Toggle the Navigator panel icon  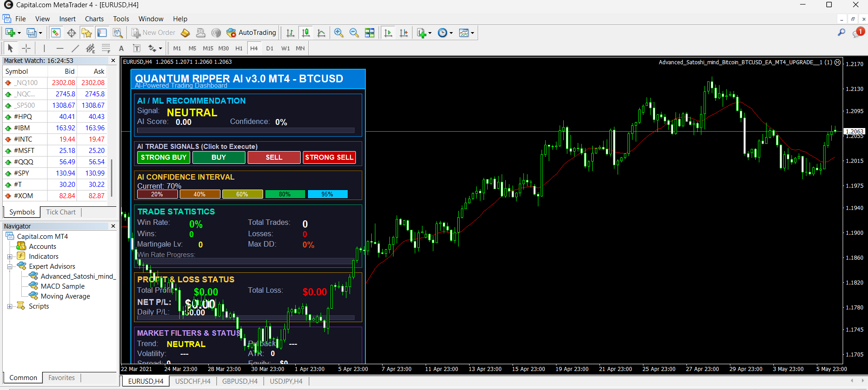pyautogui.click(x=86, y=33)
